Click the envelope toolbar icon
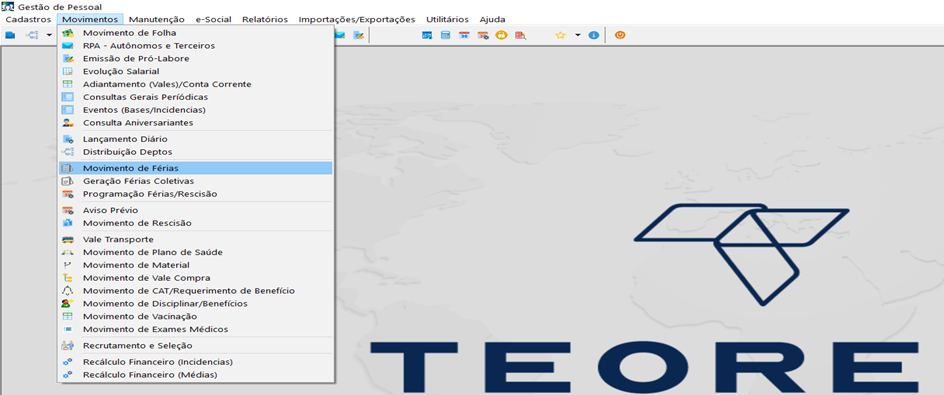 tap(341, 36)
